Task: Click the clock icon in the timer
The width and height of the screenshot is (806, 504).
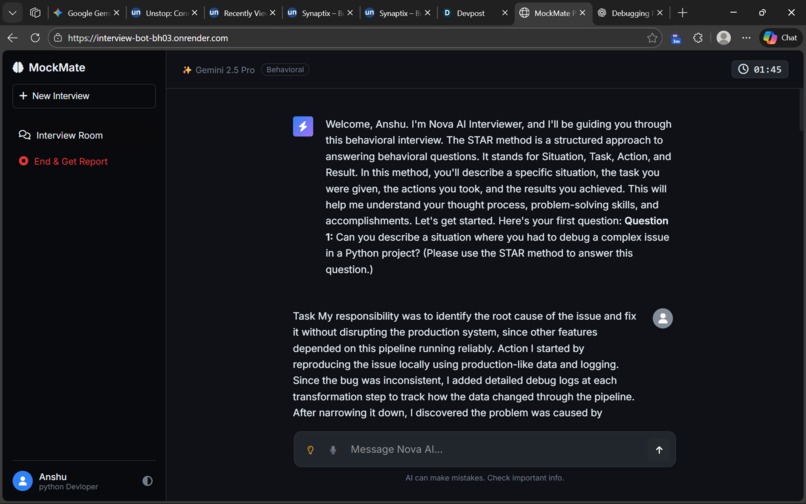Action: point(743,69)
